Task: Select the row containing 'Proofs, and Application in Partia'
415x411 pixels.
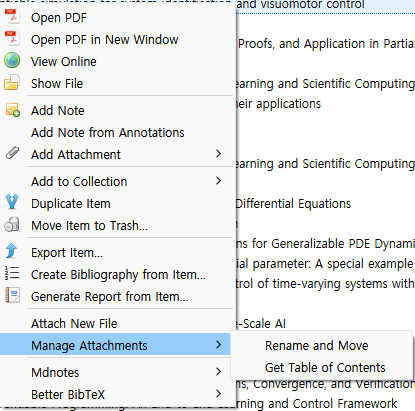Action: tap(326, 44)
